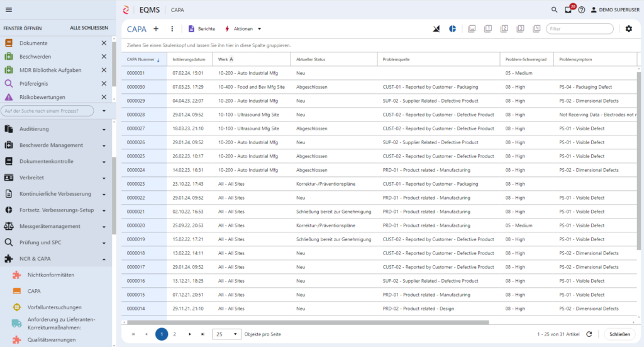Sort by Werk column header
Screen dimensions: 644x347
click(252, 59)
